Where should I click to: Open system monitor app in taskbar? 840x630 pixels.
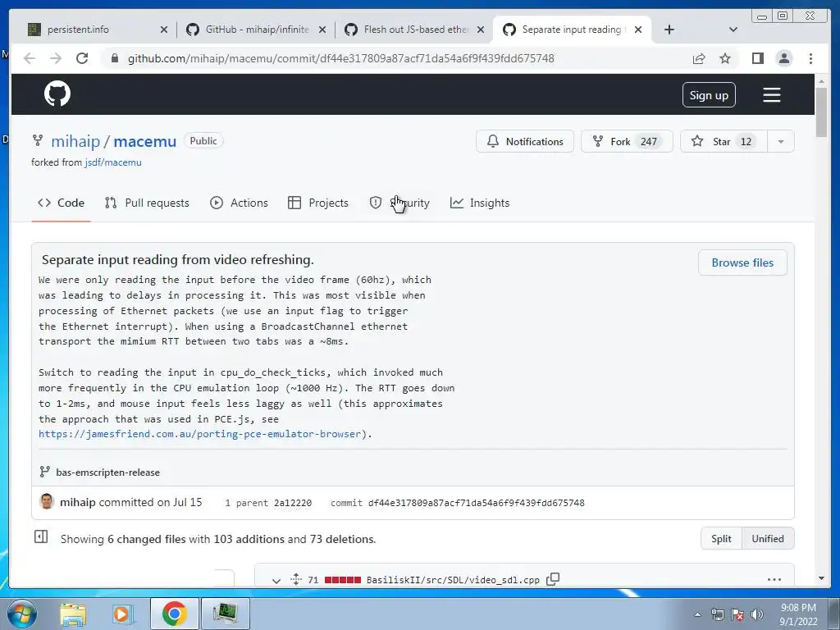(x=225, y=614)
